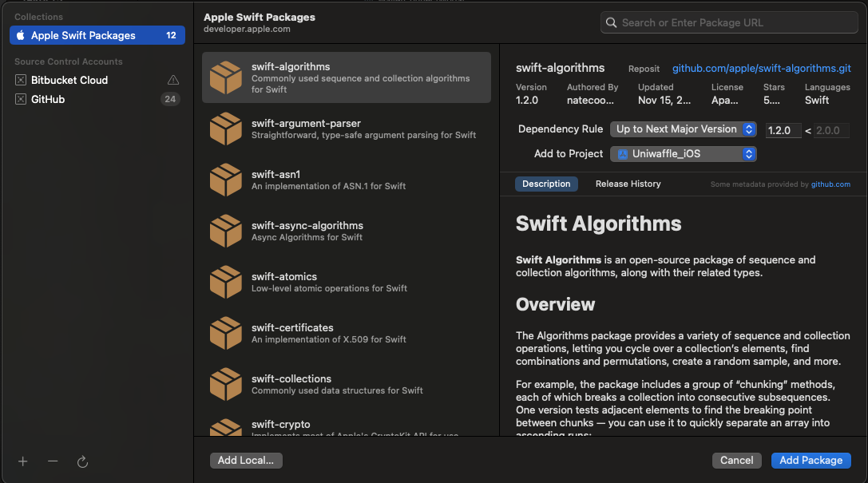868x483 pixels.
Task: Click the Swift Algorithms description heading
Action: tap(598, 224)
